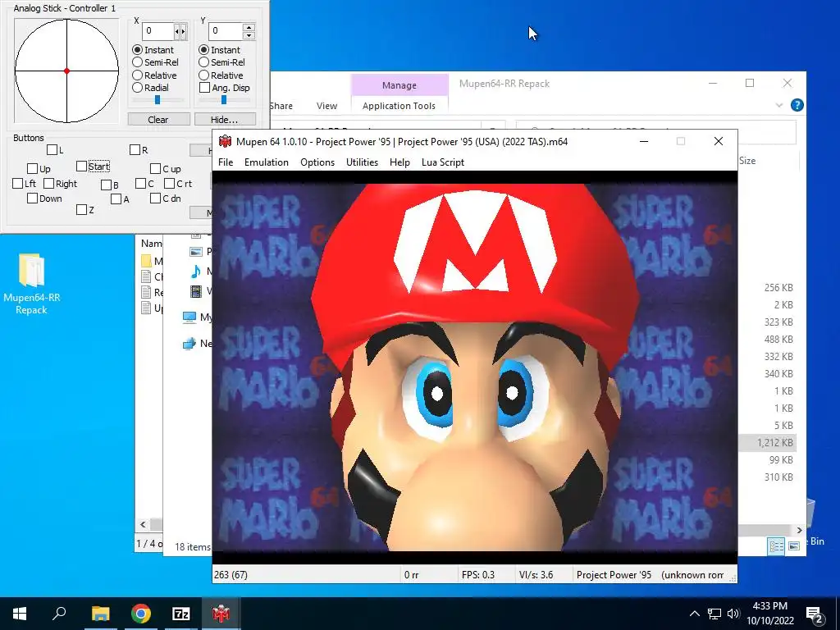Open the Options menu
This screenshot has height=630, width=840.
pos(317,162)
